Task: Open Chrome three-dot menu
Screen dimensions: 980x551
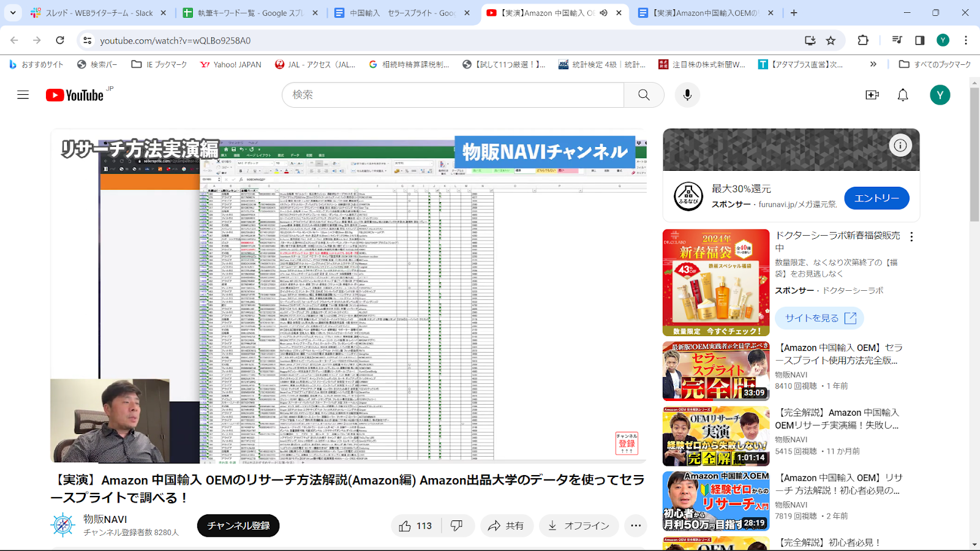Action: [x=966, y=40]
